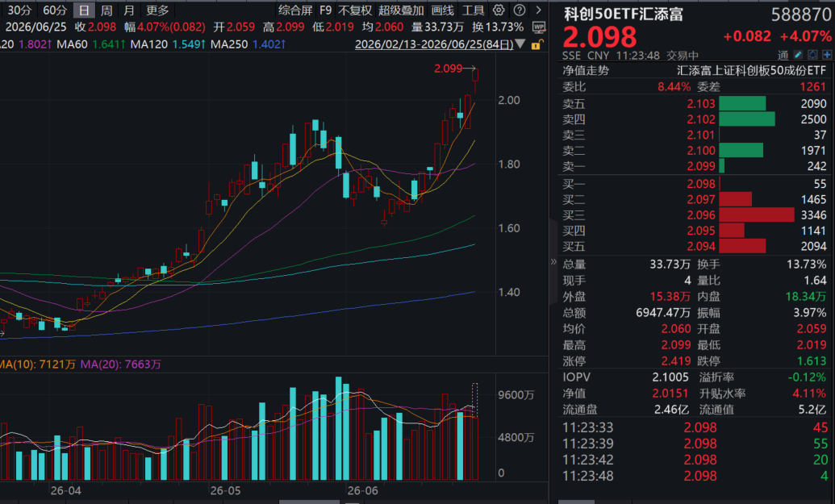Click volume MA(20) label
Image resolution: width=835 pixels, height=504 pixels.
tap(121, 364)
